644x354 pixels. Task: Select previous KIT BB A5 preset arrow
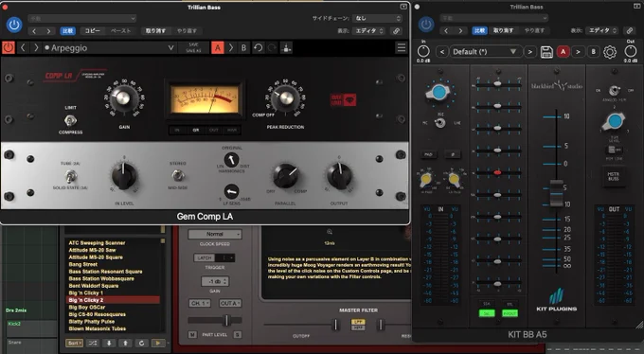point(442,52)
